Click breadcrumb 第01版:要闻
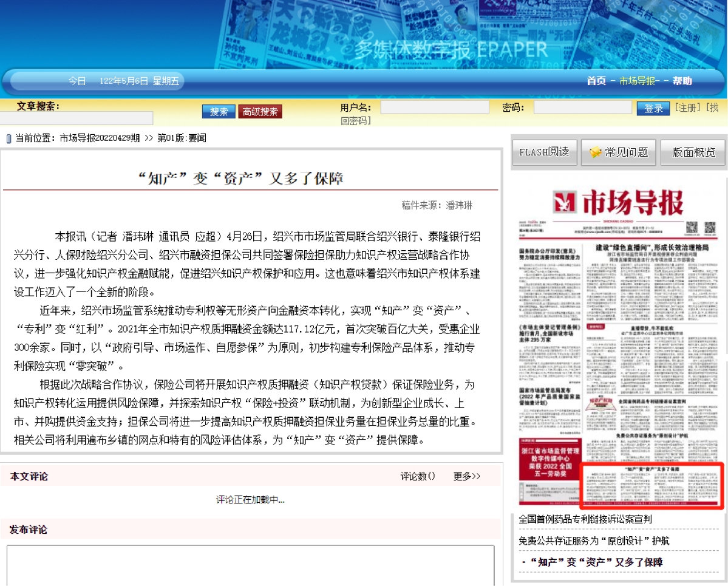728x586 pixels. click(x=182, y=138)
